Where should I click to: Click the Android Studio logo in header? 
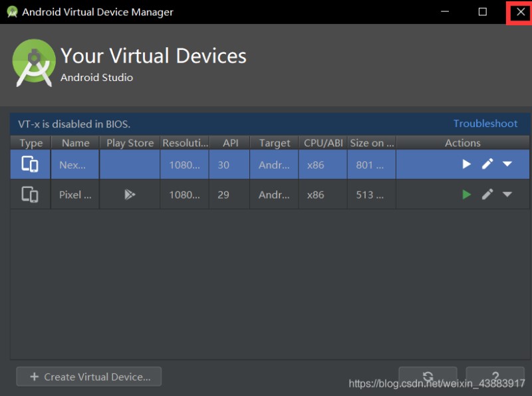click(x=34, y=62)
